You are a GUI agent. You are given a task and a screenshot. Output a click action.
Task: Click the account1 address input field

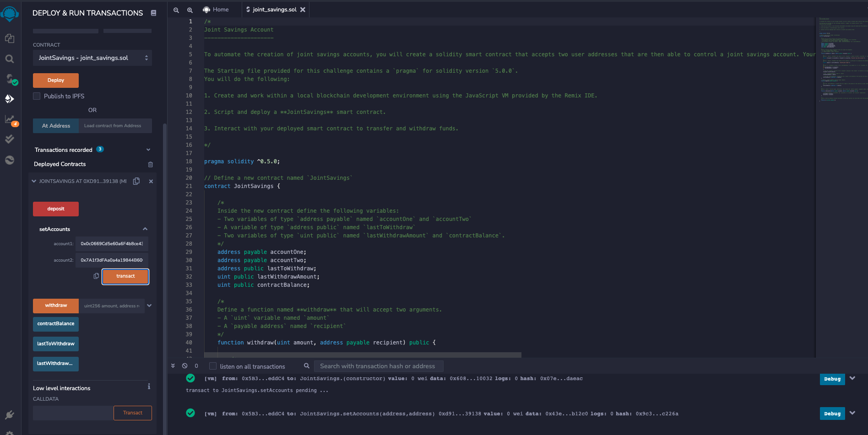pos(111,243)
